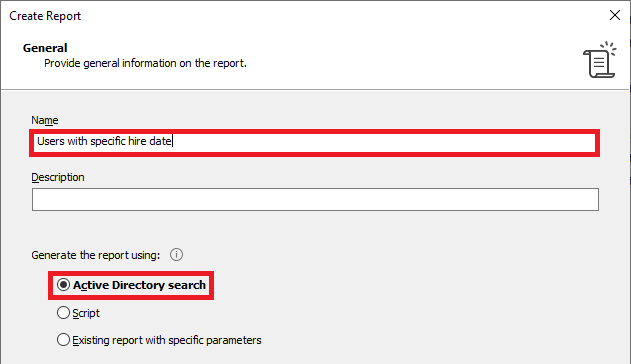
Task: Click 'Provide general information on the report.' text
Action: 145,63
